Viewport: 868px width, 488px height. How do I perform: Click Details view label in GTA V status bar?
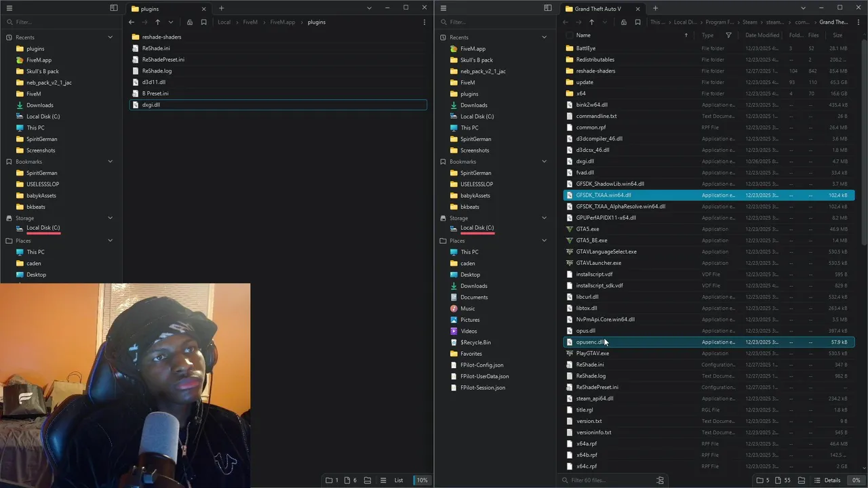coord(832,481)
